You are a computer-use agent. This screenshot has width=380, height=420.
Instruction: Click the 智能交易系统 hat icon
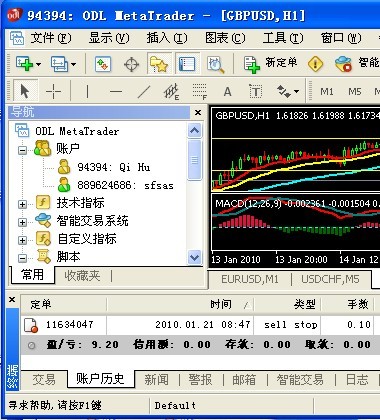click(43, 220)
